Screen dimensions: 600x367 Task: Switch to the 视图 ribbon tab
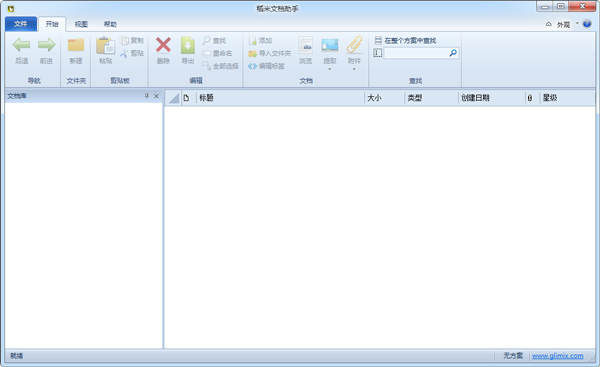pyautogui.click(x=81, y=24)
